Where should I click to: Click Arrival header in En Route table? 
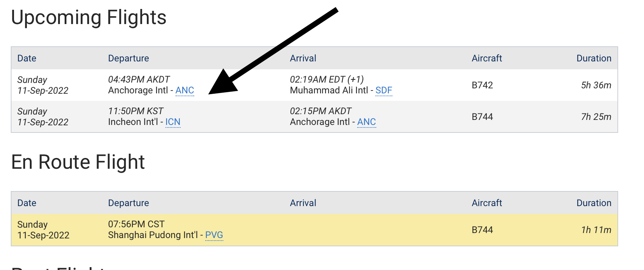[x=303, y=203]
